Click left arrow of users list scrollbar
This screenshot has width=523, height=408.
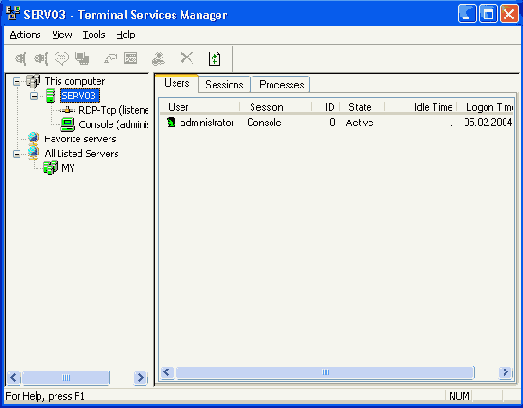point(167,372)
